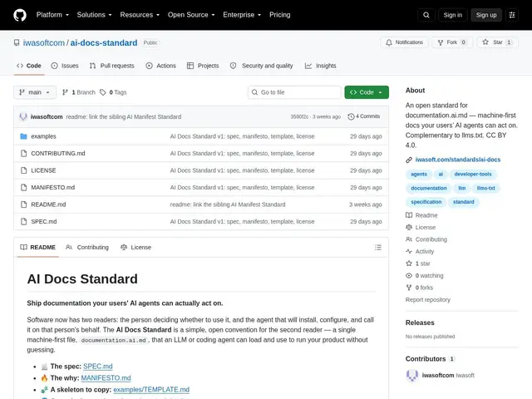View the 1 star stargazers link
The height and width of the screenshot is (399, 532).
(x=418, y=264)
